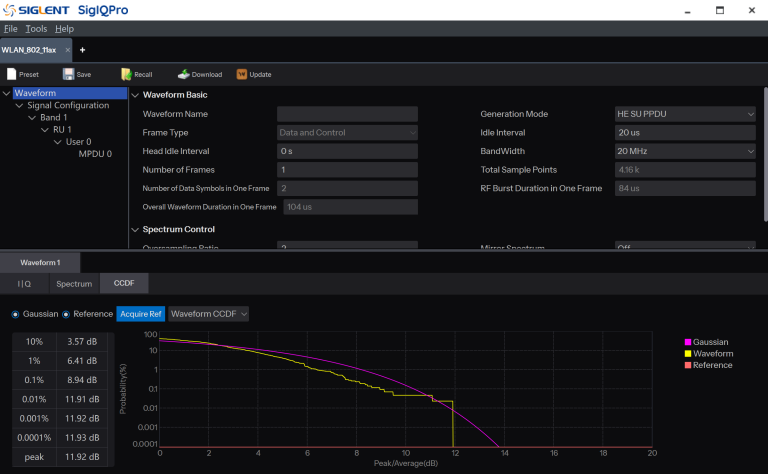Click the Recall file icon

point(126,74)
